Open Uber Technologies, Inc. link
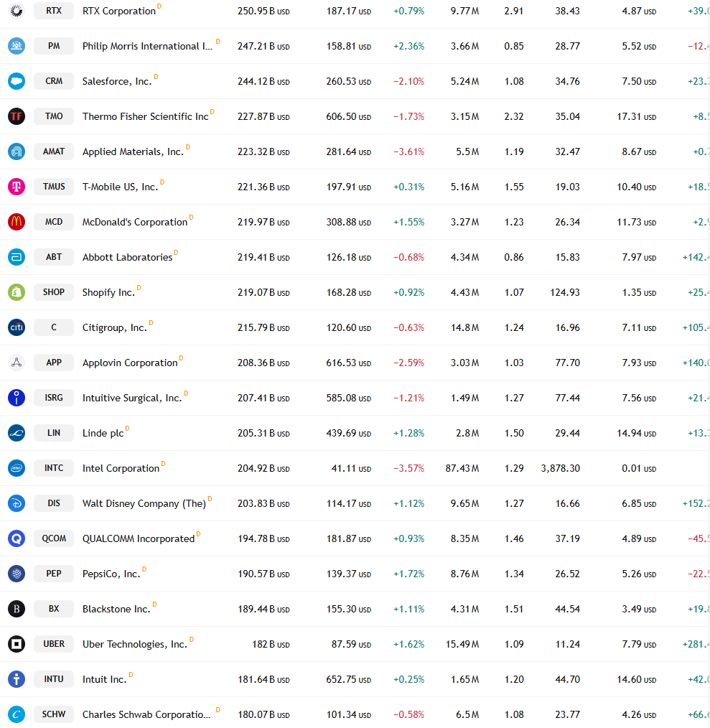This screenshot has width=710, height=728. point(135,645)
